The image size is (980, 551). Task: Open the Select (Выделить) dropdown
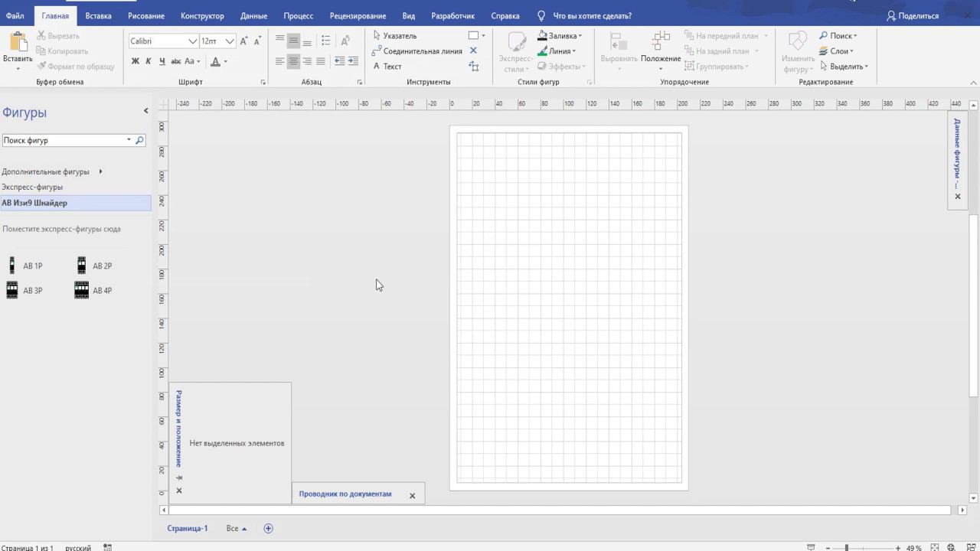click(x=843, y=67)
